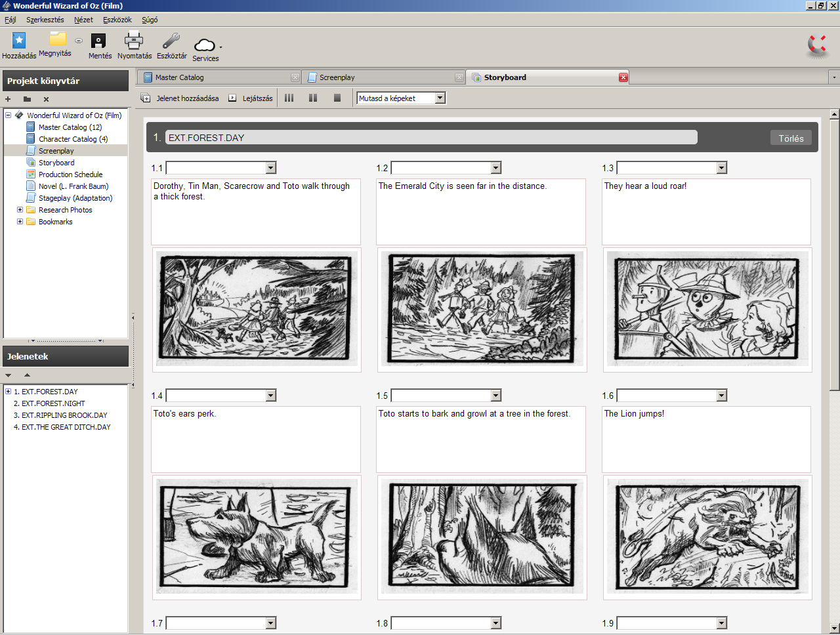Open the shot 1.8 dropdown

[496, 623]
